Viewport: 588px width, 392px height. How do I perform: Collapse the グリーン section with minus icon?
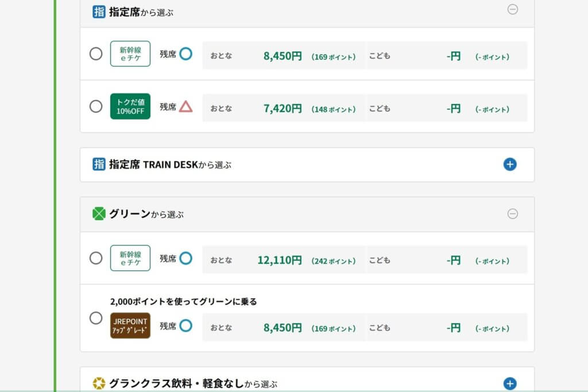coord(513,214)
